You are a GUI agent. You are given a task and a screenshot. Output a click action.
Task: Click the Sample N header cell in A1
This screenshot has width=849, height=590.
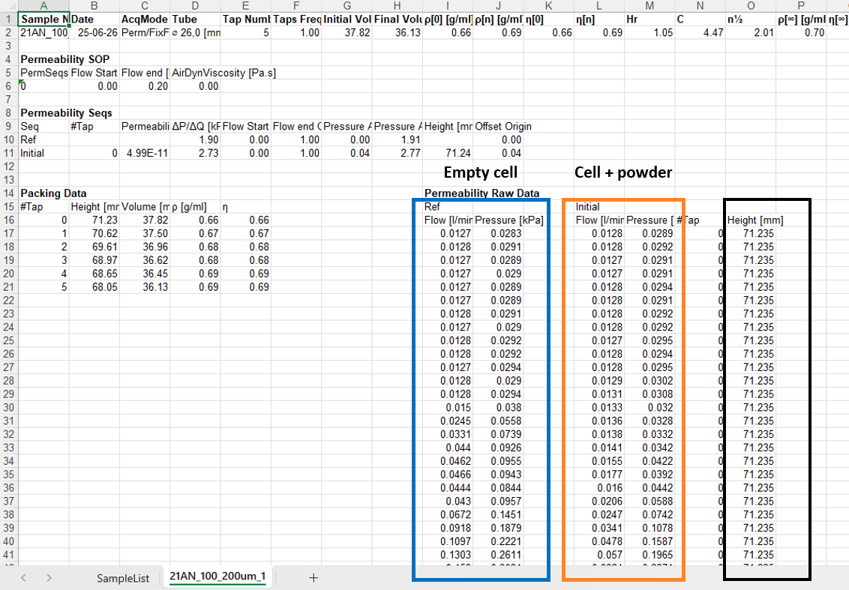[44, 19]
